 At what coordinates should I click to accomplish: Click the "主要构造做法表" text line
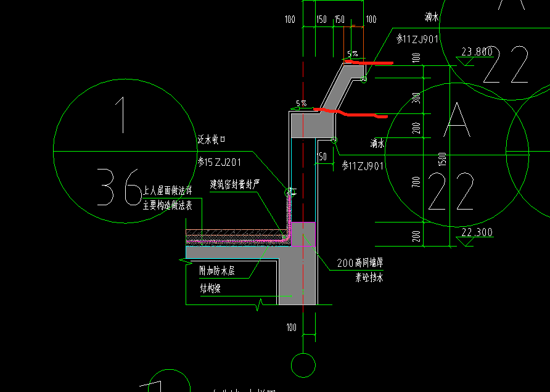click(x=168, y=205)
